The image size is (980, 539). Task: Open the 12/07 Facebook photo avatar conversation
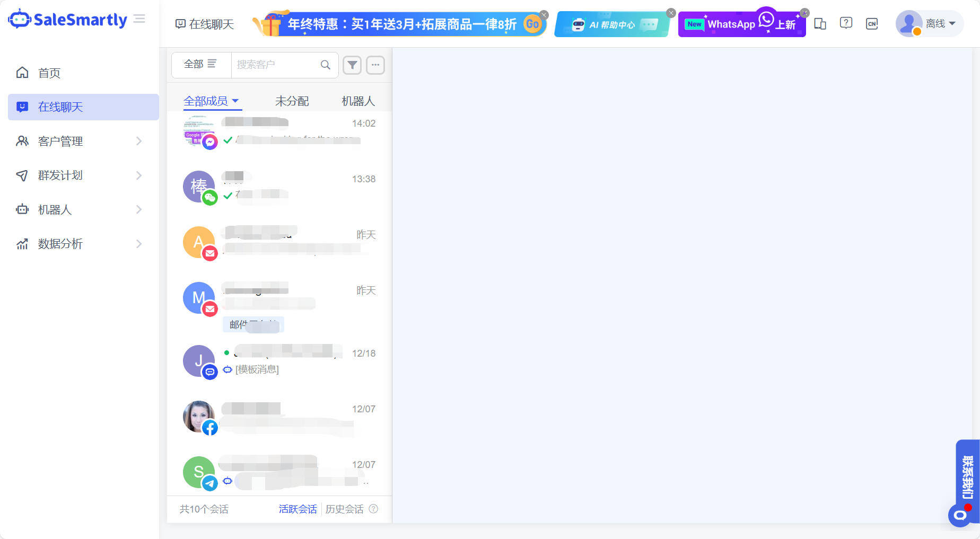pos(279,417)
